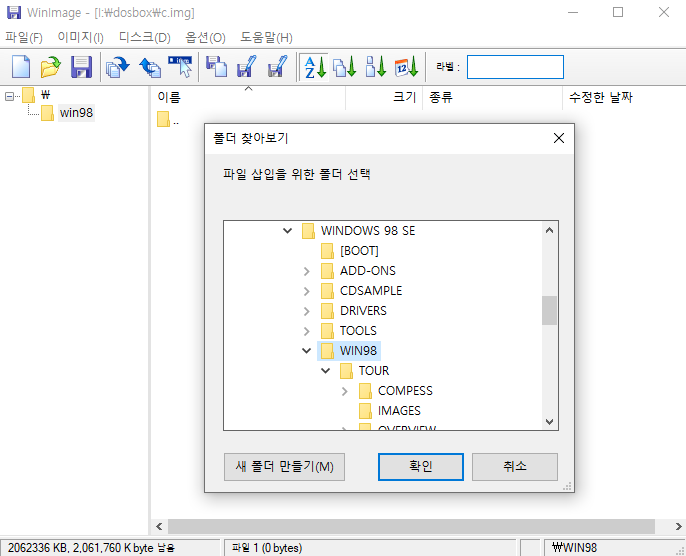
Task: Click the file list horizontal scroll right arrow
Action: [678, 526]
